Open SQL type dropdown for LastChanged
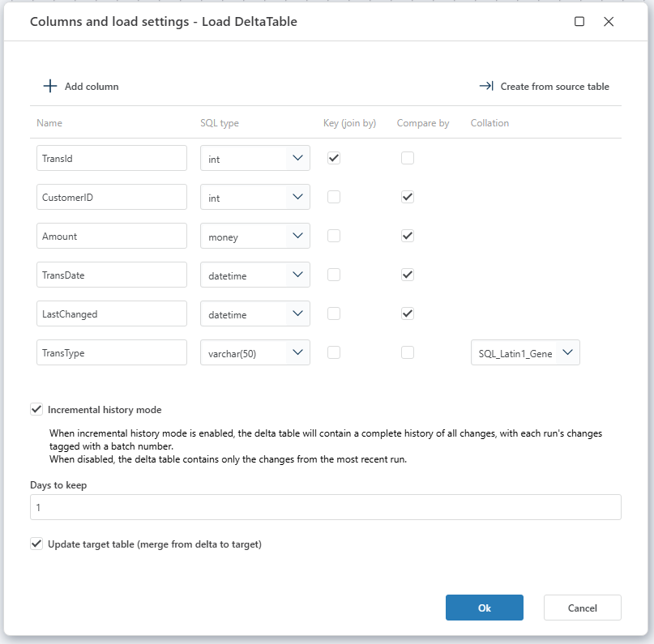 click(254, 313)
